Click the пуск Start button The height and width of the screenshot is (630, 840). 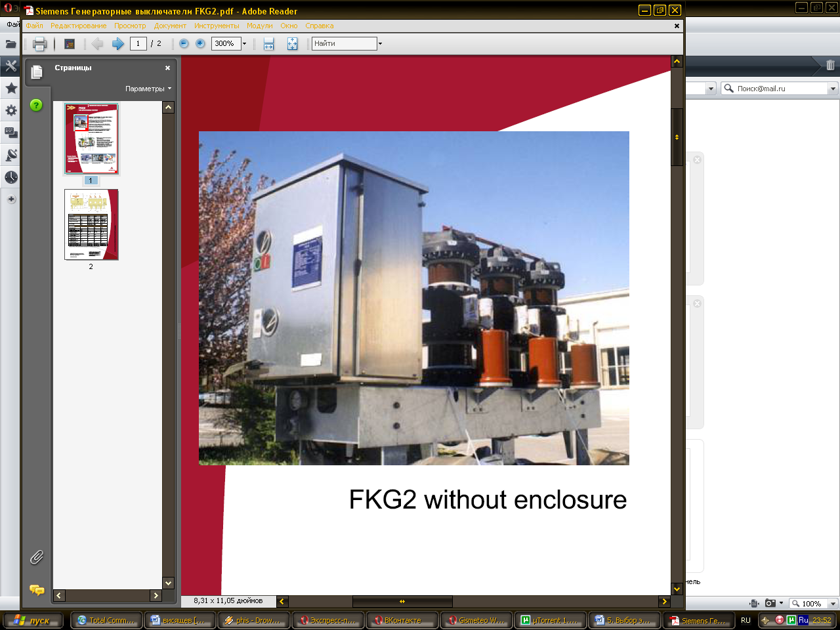(x=33, y=620)
